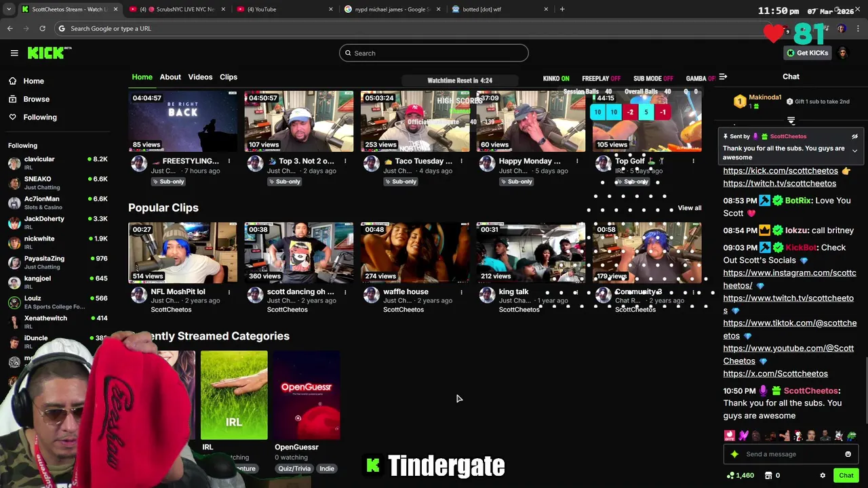Play the FREESTYLING video thumbnail

182,121
